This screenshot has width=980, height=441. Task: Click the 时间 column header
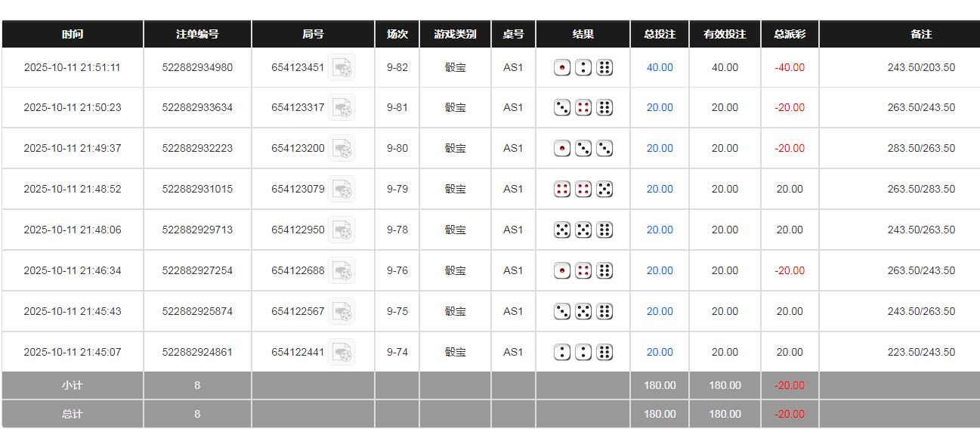pyautogui.click(x=73, y=35)
